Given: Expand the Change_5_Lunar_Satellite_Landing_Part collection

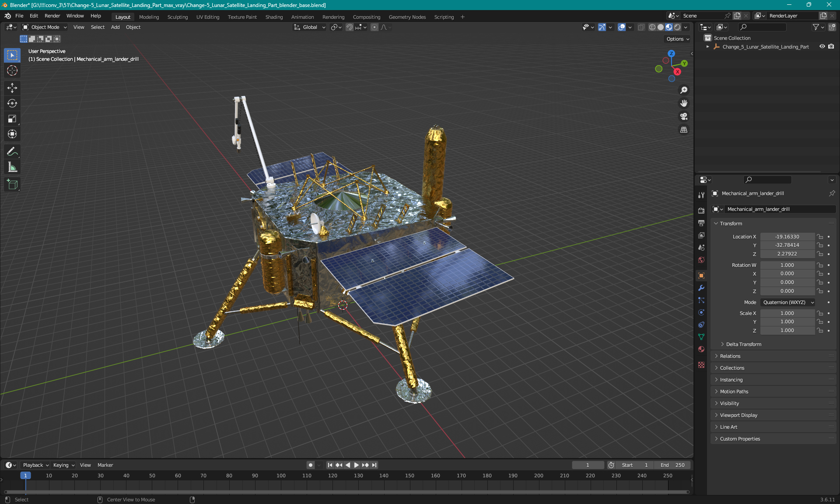Looking at the screenshot, I should point(708,46).
